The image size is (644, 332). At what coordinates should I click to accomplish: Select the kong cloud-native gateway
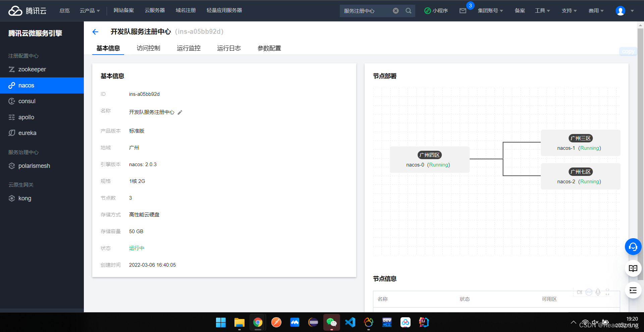24,198
